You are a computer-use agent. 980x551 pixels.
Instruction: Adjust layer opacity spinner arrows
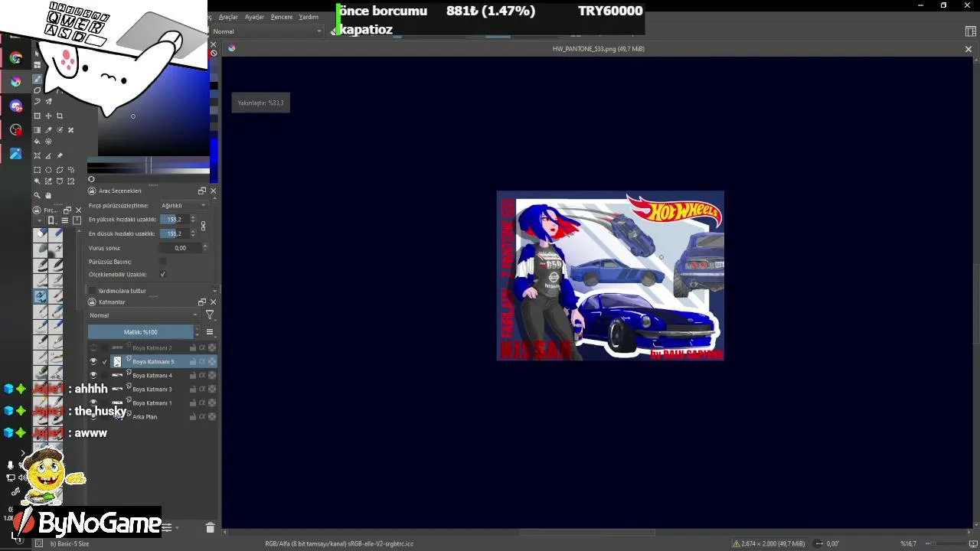click(197, 332)
